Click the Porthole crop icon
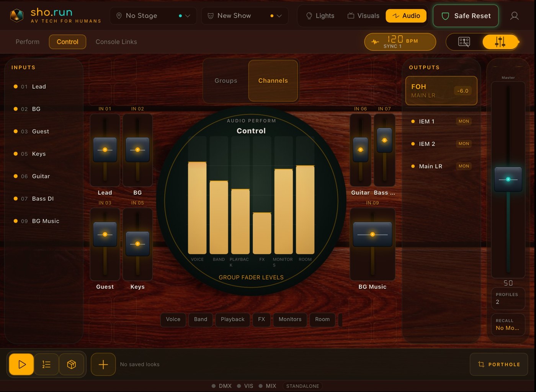The width and height of the screenshot is (536, 392). pos(481,364)
